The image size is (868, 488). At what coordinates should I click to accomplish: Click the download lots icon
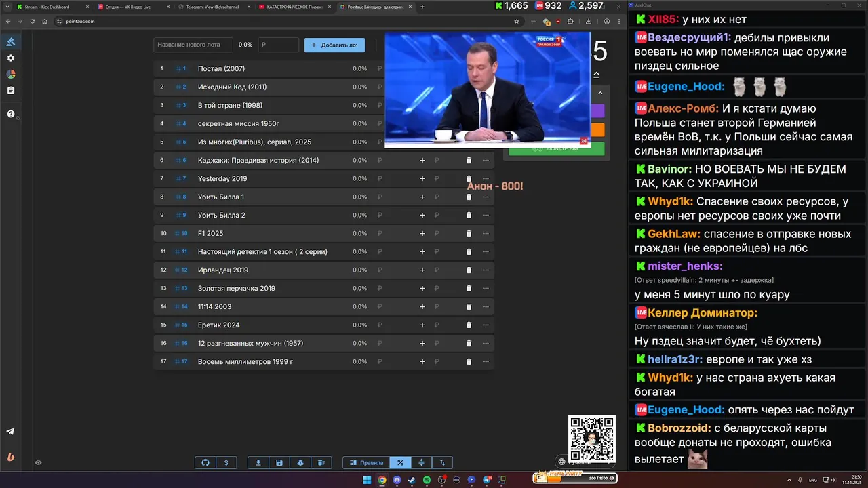(x=258, y=462)
